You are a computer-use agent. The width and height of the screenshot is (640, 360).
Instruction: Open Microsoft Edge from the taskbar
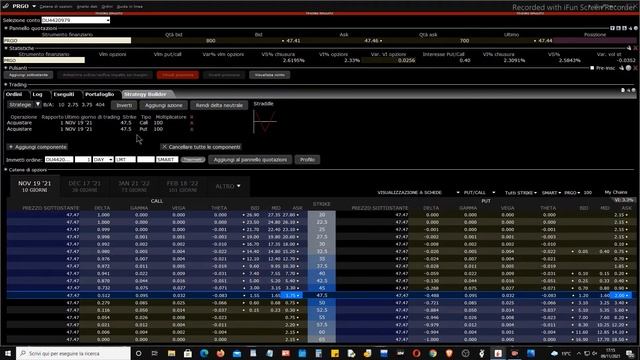204,353
